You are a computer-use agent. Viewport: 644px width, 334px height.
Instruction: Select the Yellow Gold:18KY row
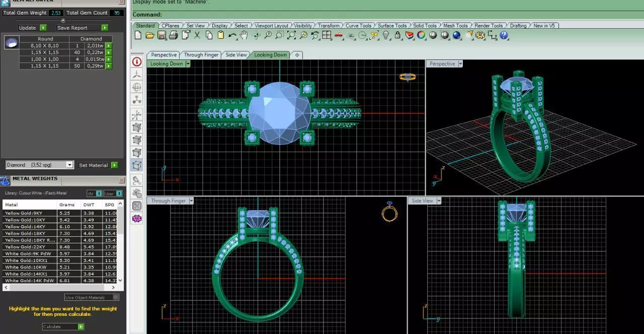(60, 233)
